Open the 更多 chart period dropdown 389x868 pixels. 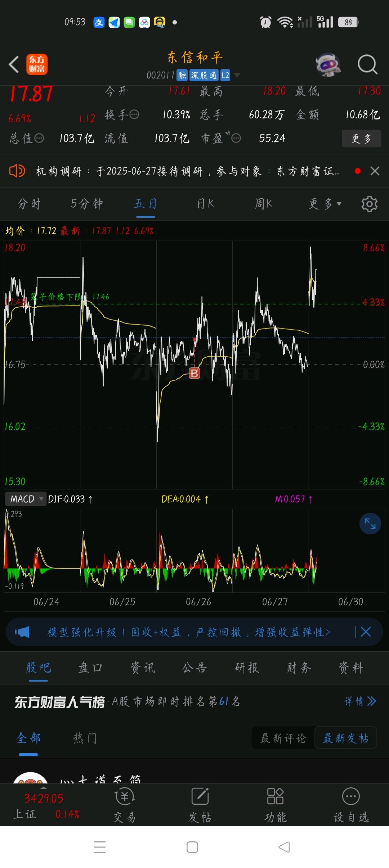pyautogui.click(x=325, y=204)
